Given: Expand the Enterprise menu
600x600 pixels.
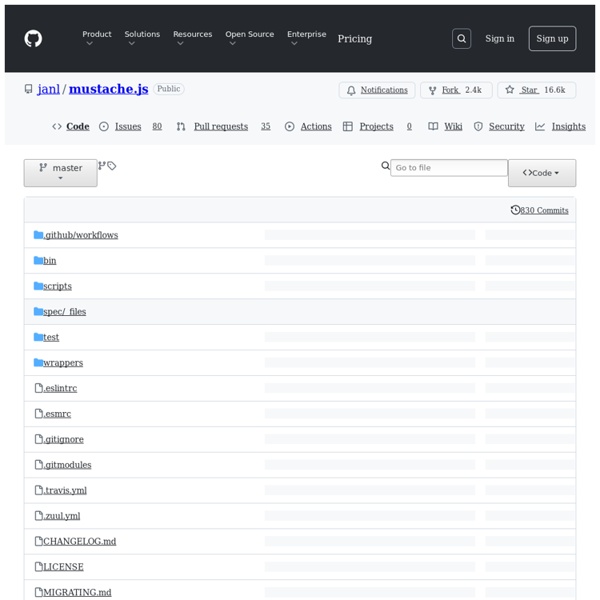Looking at the screenshot, I should 307,38.
